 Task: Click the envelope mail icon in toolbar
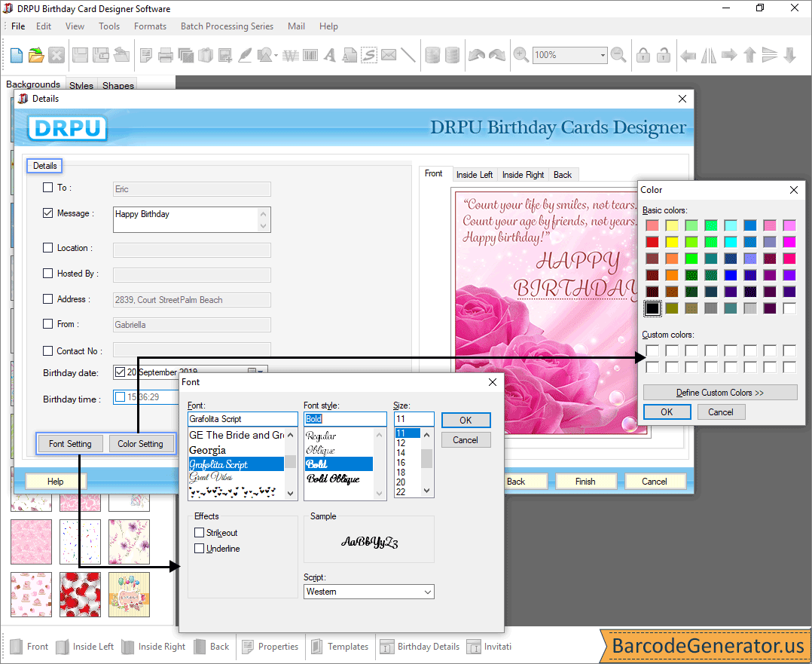tap(389, 55)
